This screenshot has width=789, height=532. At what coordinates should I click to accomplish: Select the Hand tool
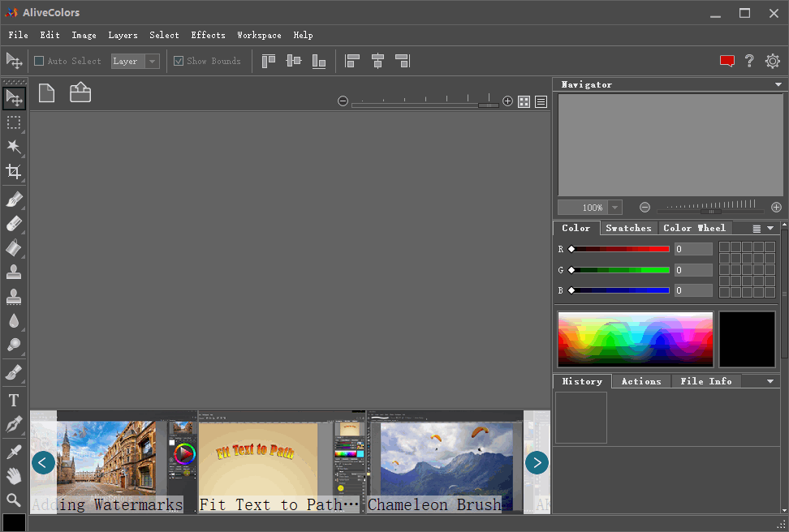[x=14, y=476]
